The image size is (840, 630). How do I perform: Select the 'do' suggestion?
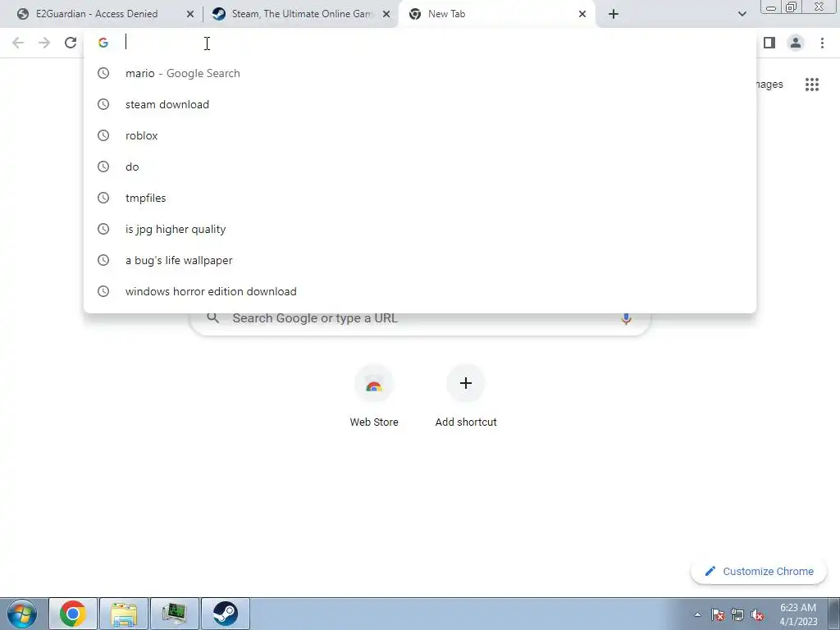(x=420, y=167)
